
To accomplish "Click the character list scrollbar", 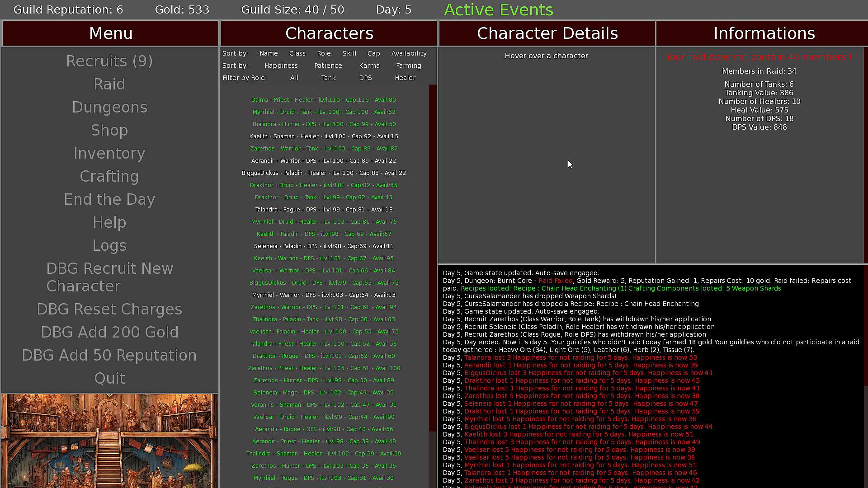I will (432, 258).
